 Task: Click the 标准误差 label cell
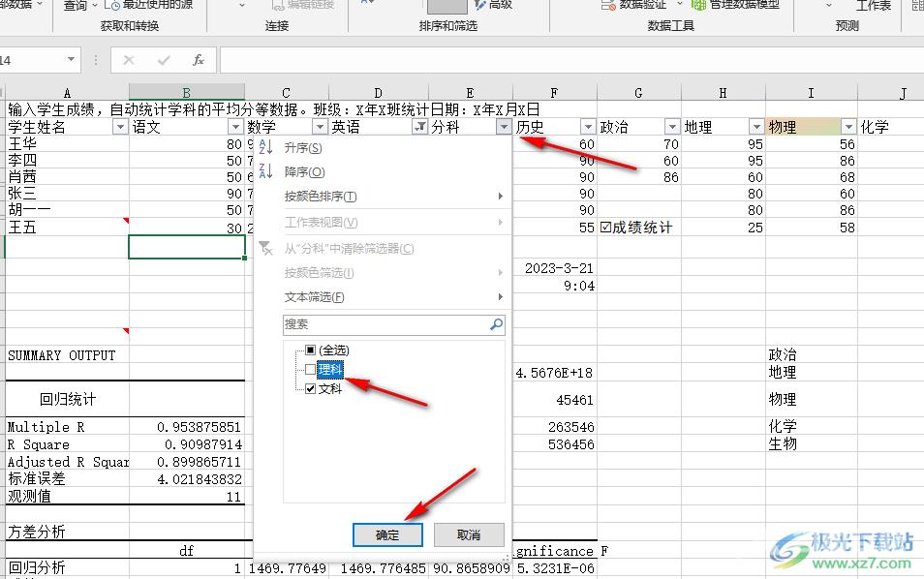(x=67, y=479)
